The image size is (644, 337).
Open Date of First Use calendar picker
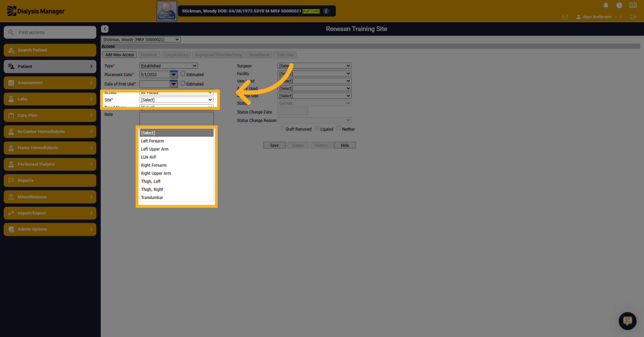[174, 84]
